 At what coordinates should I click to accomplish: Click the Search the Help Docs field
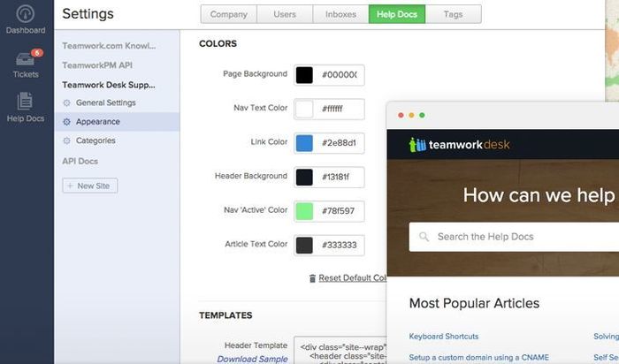click(514, 237)
